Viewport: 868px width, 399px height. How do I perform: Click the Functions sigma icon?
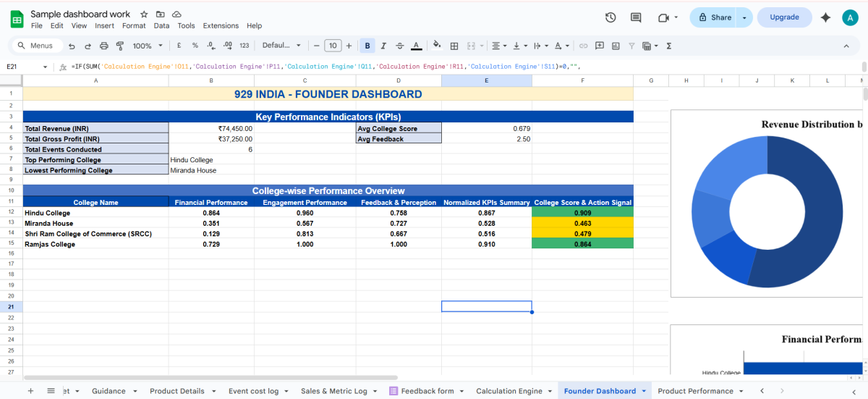[668, 46]
